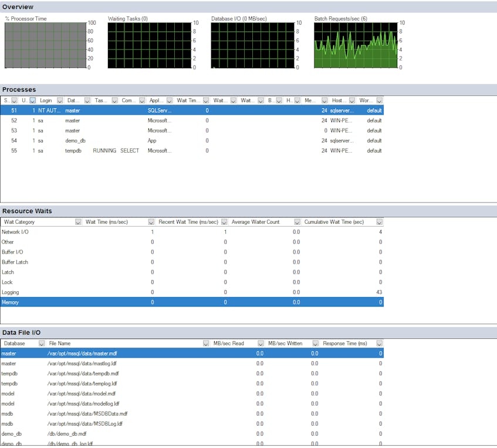Sort resource waits by Wait Category header
The height and width of the screenshot is (448, 497).
click(19, 222)
